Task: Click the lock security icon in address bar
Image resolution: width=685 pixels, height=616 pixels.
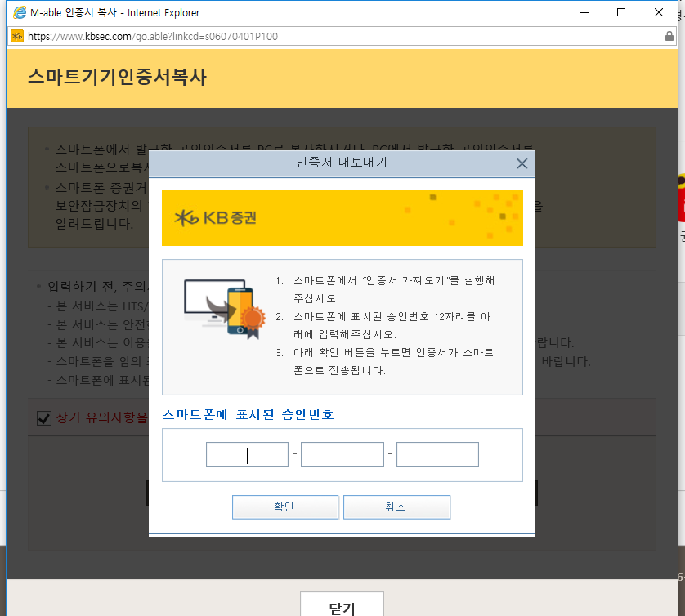Action: pyautogui.click(x=669, y=36)
